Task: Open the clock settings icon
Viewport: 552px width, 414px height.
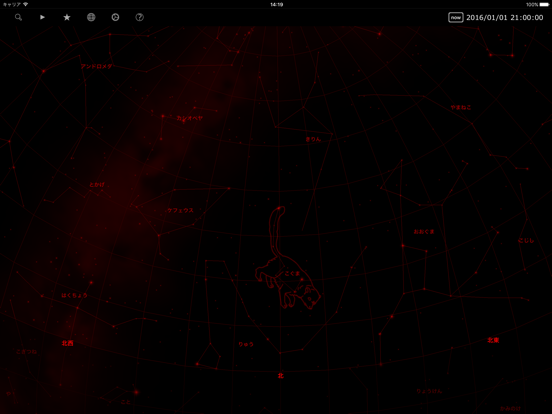Action: pyautogui.click(x=115, y=17)
